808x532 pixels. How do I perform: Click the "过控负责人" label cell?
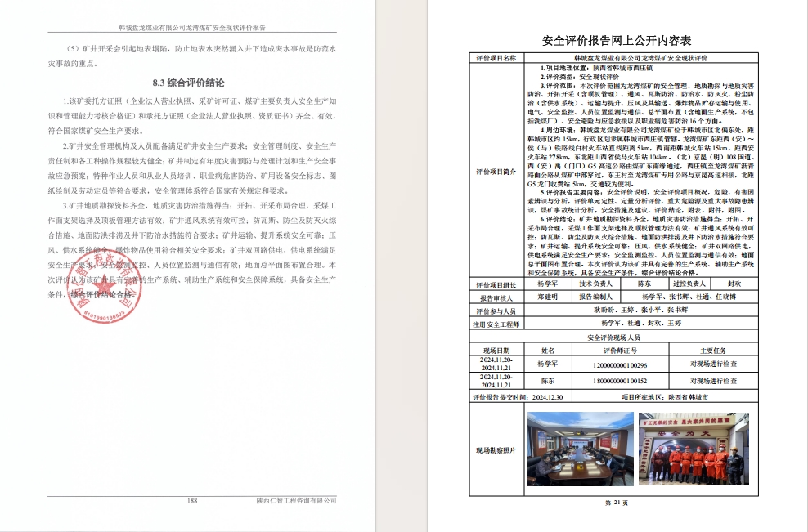(x=689, y=284)
